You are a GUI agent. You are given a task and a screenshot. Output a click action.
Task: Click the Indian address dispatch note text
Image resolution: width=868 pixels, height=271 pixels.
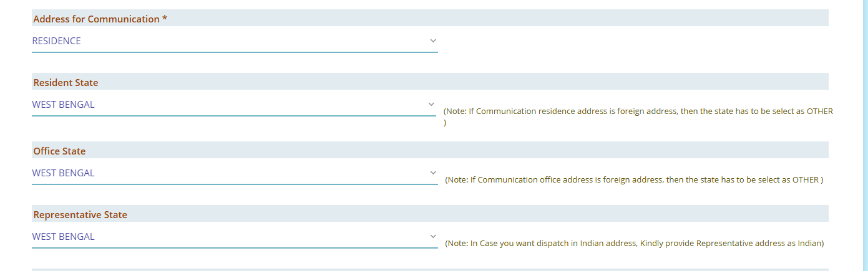coord(634,244)
